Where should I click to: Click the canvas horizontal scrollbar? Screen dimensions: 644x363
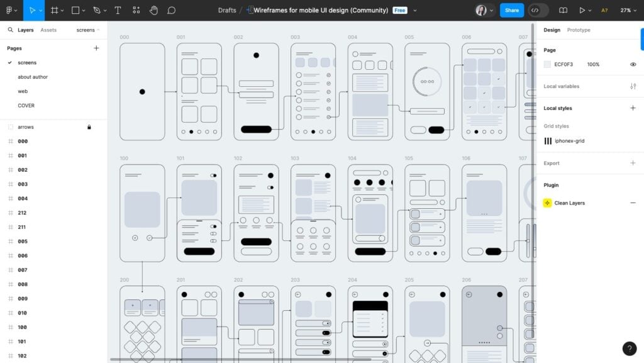240,360
